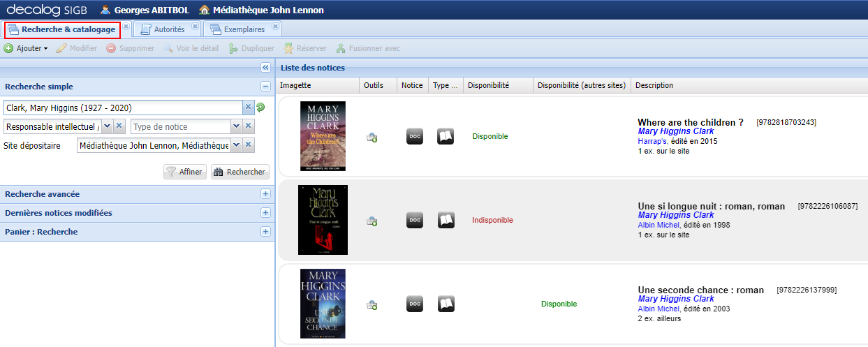Switch to the Exemplaires tab
This screenshot has width=868, height=347.
[x=243, y=29]
